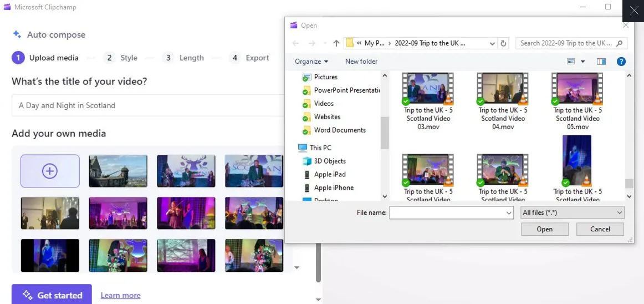Open the blue Help icon in dialog

(621, 62)
